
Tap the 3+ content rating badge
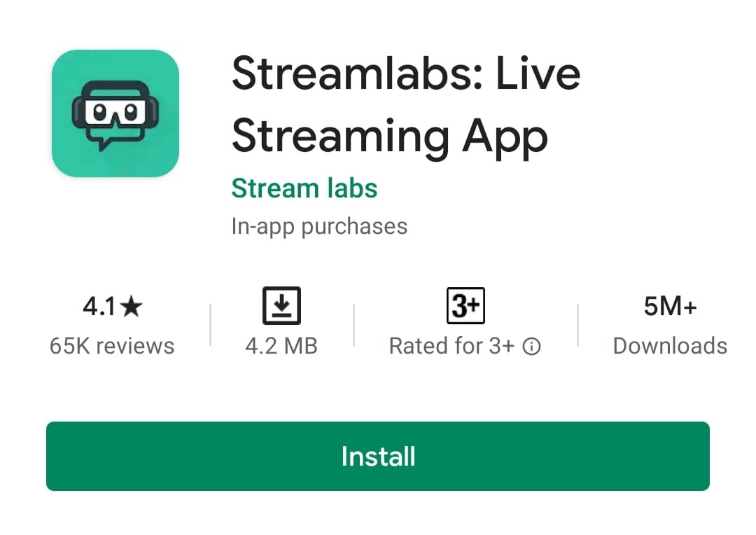(x=465, y=305)
